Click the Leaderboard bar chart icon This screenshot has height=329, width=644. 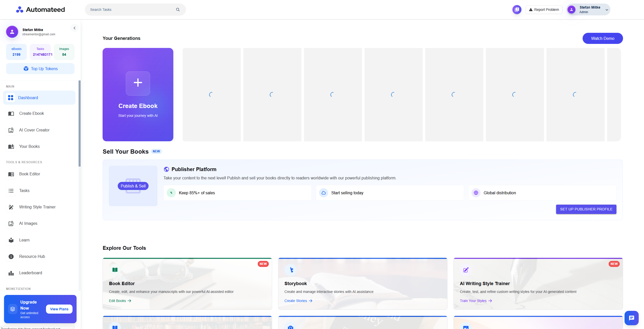point(11,273)
